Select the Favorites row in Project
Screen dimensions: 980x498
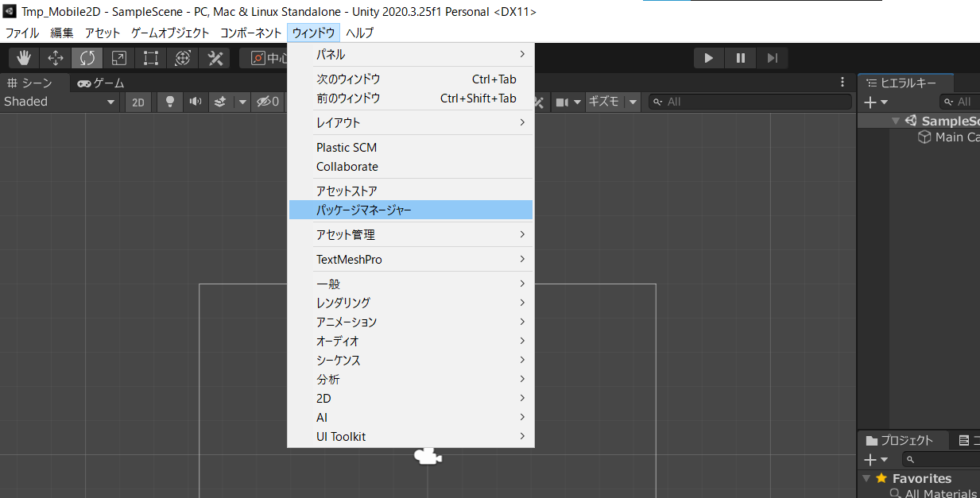pyautogui.click(x=919, y=478)
